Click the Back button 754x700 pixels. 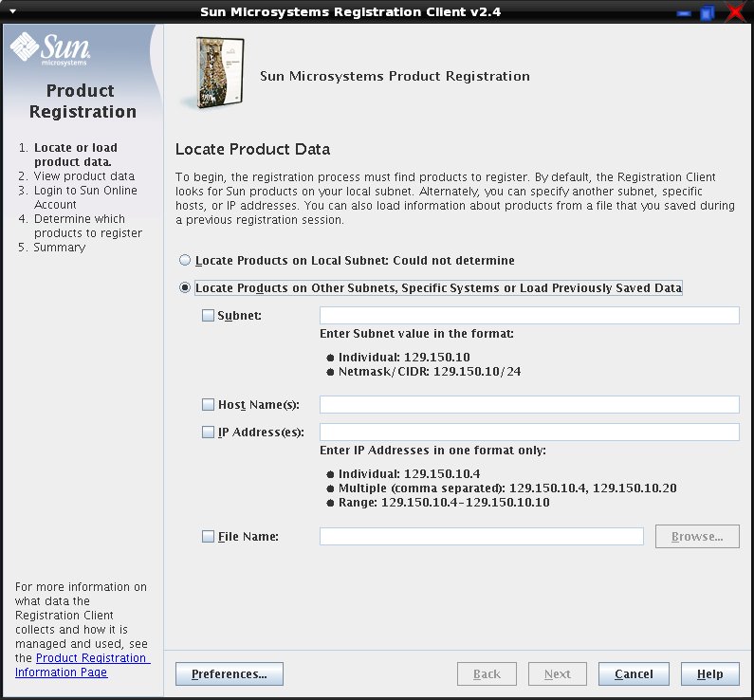pyautogui.click(x=487, y=673)
